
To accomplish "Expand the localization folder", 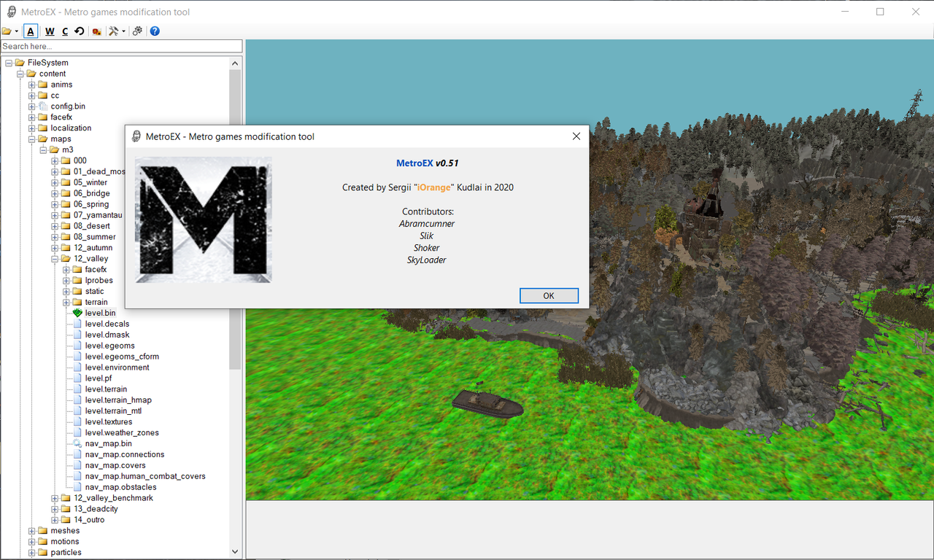I will click(32, 128).
